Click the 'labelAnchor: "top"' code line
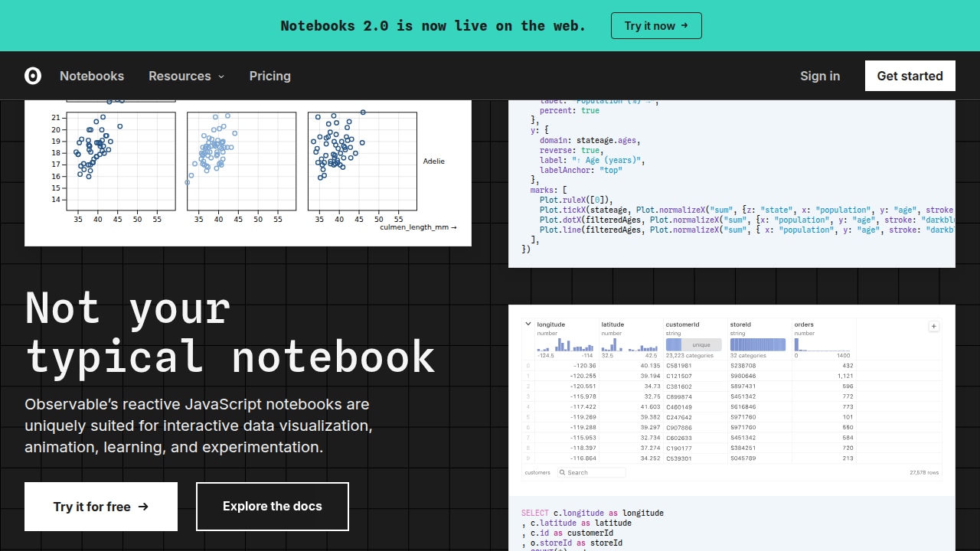The image size is (980, 551). coord(581,170)
